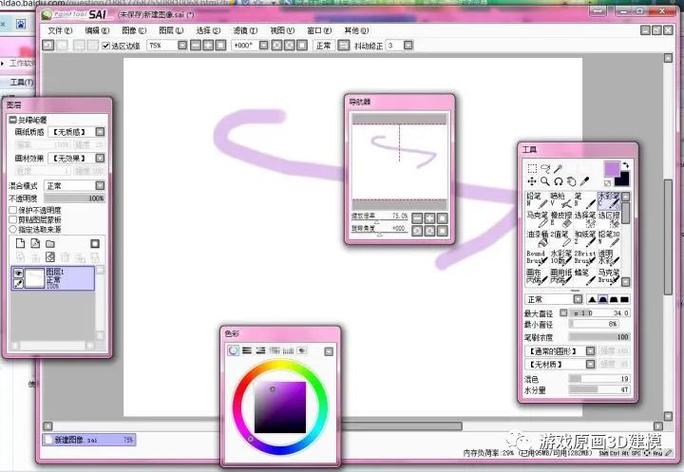Select the Magic Wand tool
This screenshot has height=472, width=684.
click(x=558, y=168)
